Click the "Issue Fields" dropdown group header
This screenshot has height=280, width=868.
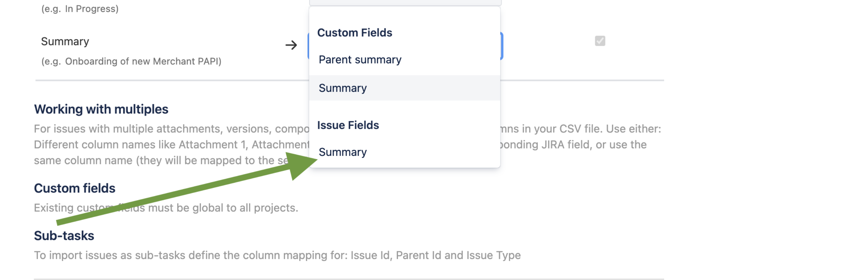pyautogui.click(x=348, y=125)
